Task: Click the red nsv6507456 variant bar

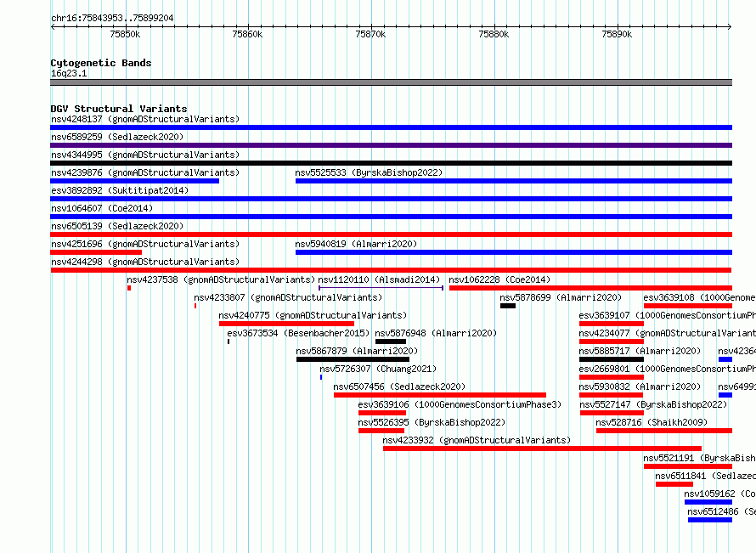Action: pyautogui.click(x=440, y=395)
